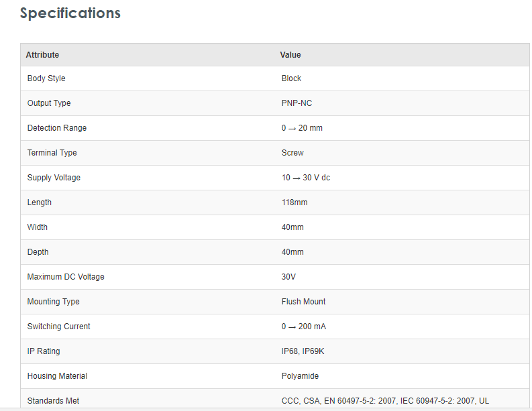Click the IP68, IP69K rating value
The width and height of the screenshot is (532, 411).
click(303, 351)
